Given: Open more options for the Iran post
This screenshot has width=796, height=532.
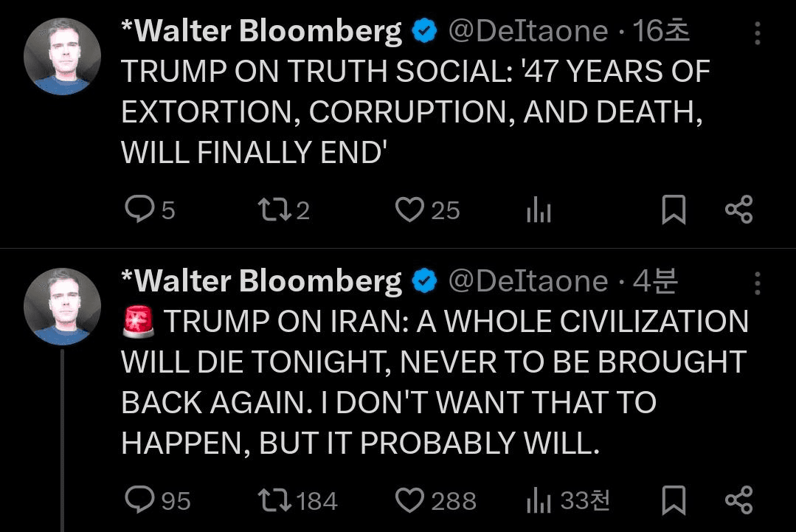Looking at the screenshot, I should click(757, 282).
